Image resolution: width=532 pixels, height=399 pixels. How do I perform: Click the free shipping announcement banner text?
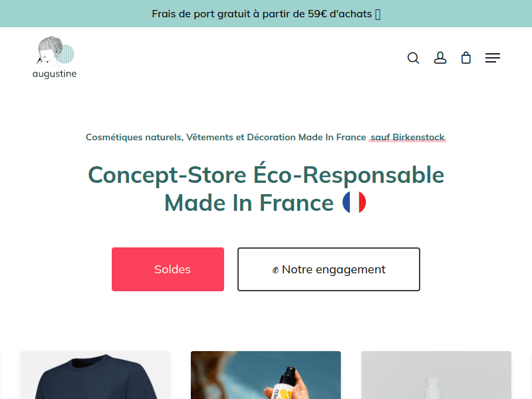262,14
